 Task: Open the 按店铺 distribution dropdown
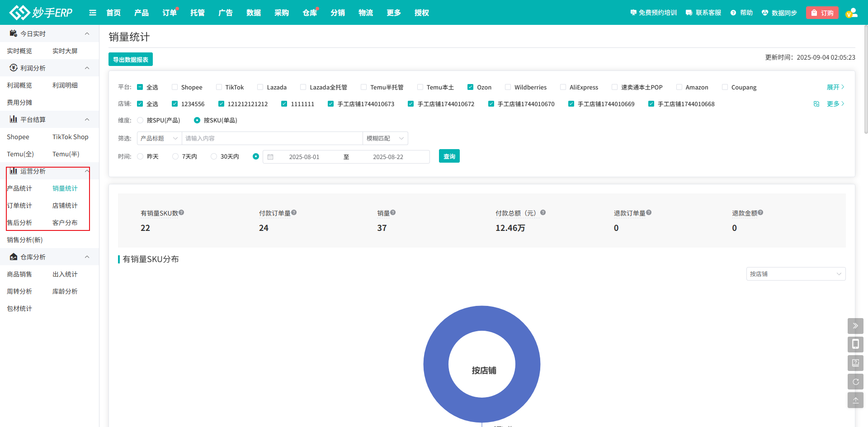(795, 274)
